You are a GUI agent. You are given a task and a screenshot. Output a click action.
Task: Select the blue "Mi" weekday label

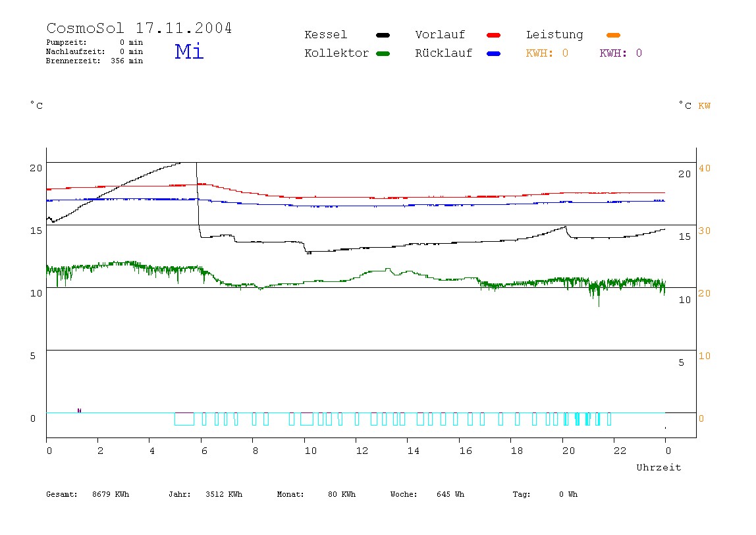pyautogui.click(x=189, y=51)
